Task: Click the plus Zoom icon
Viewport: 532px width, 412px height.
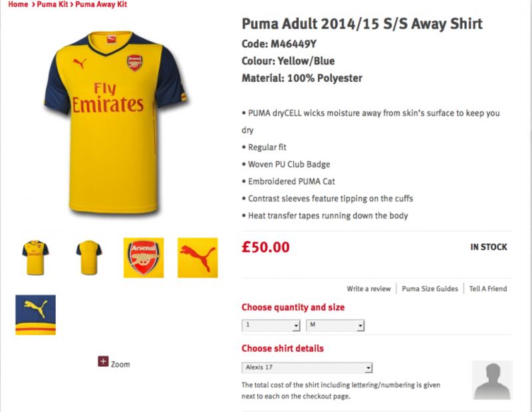Action: point(103,361)
